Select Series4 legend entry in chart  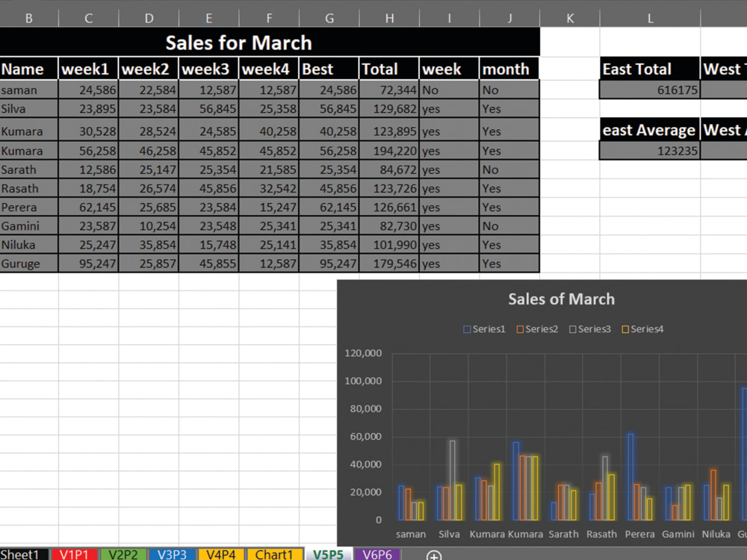642,329
